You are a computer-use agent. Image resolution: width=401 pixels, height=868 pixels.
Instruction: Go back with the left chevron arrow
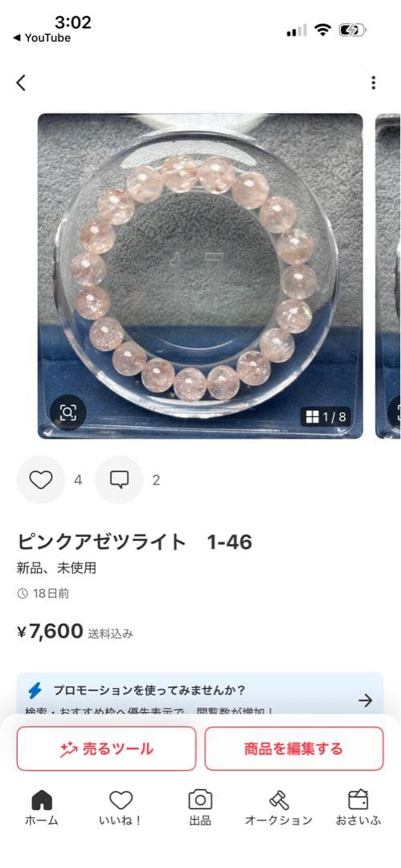coord(21,83)
